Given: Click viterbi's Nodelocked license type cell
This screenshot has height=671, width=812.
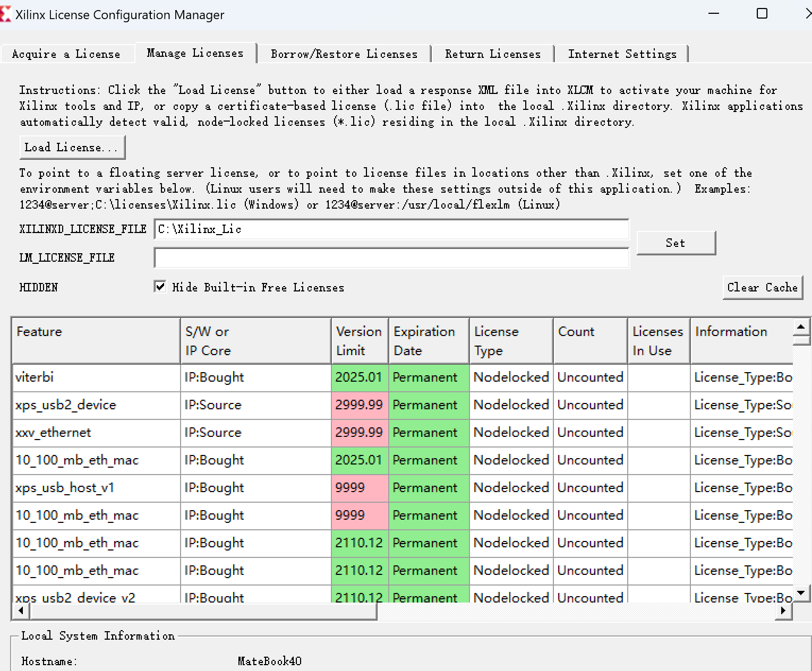Looking at the screenshot, I should [x=511, y=377].
